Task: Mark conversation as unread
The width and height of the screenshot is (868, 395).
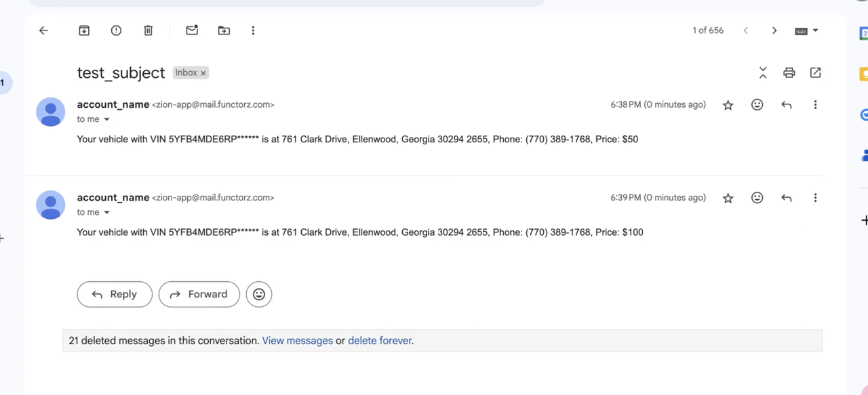Action: point(192,30)
